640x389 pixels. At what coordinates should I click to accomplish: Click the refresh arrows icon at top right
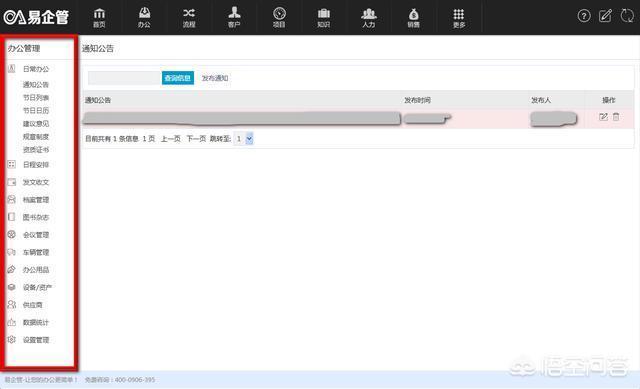(x=627, y=16)
